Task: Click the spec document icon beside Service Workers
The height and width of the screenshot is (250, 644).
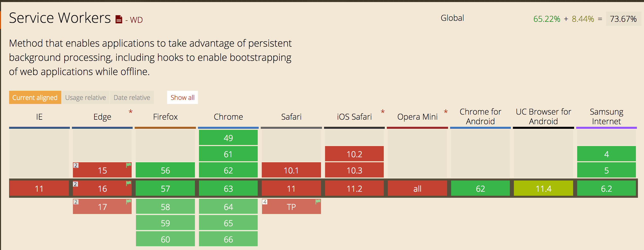Action: (119, 20)
